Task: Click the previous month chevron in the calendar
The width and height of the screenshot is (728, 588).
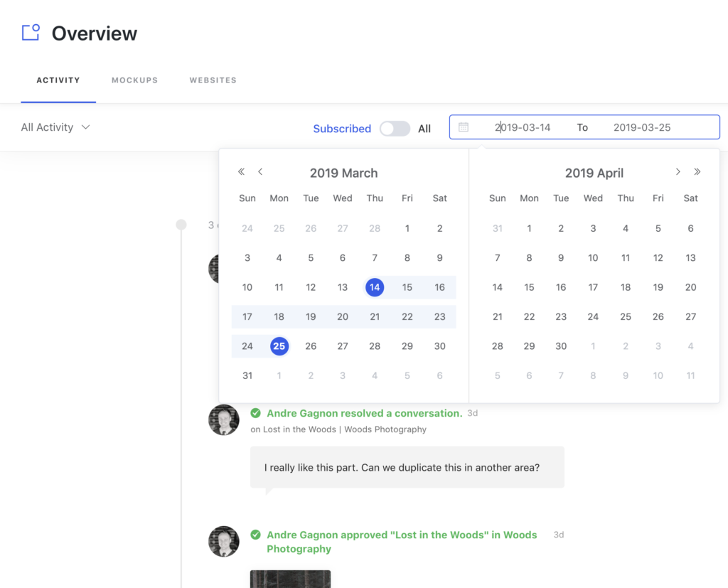Action: pyautogui.click(x=260, y=171)
